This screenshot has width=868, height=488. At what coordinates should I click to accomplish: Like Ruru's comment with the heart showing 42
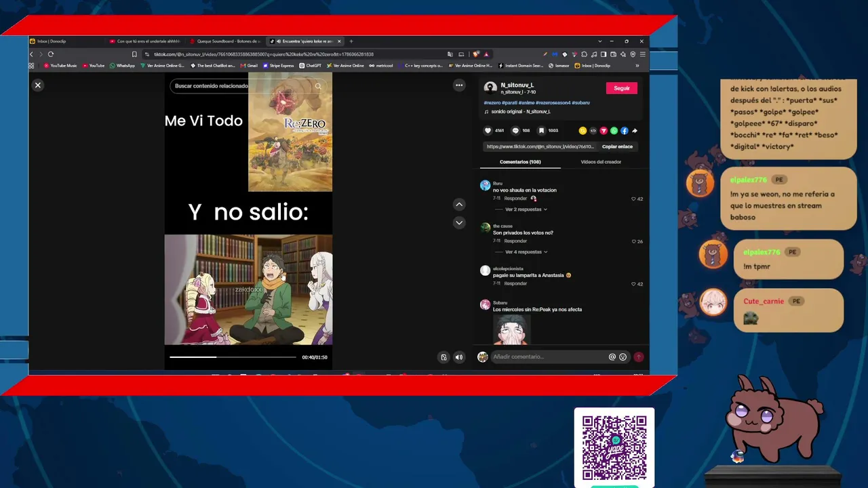(x=633, y=199)
